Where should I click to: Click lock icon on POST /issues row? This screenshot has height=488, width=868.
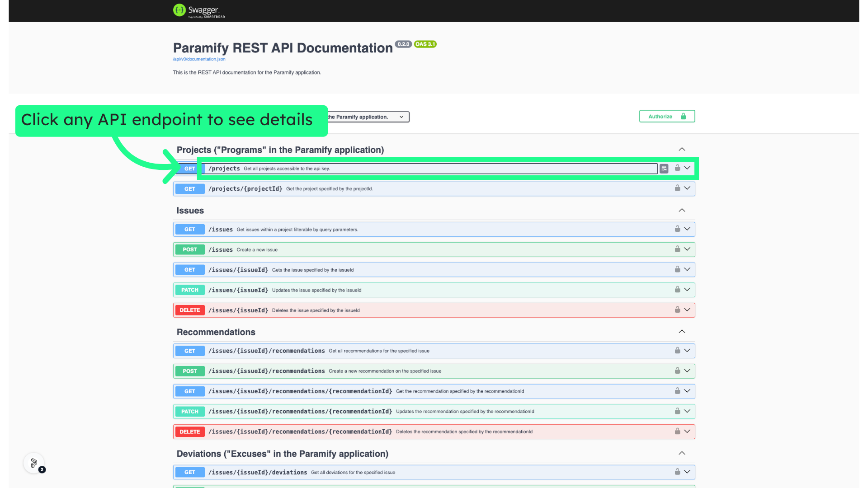[677, 249]
